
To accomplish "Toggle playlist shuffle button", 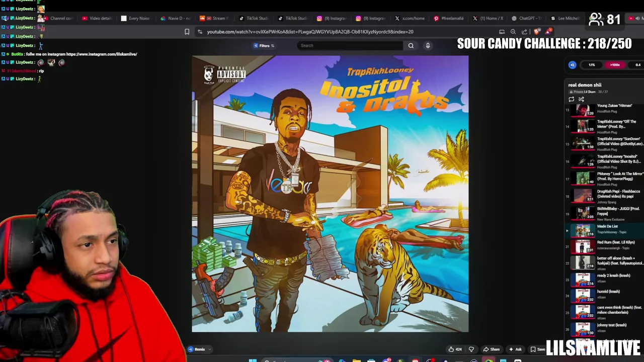I will pos(581,100).
